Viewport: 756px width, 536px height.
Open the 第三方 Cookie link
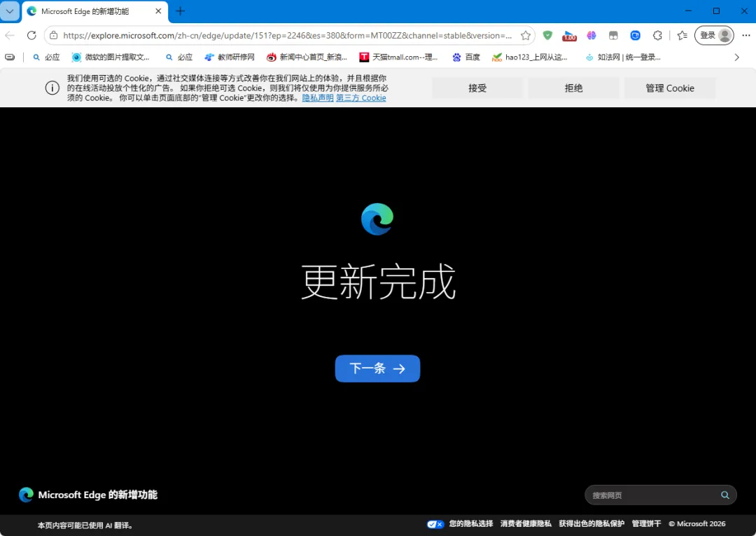point(361,98)
